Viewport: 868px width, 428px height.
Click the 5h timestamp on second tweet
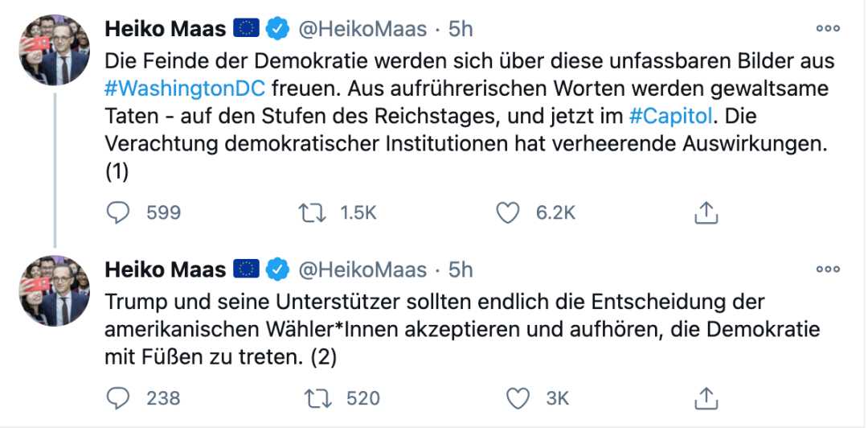click(461, 270)
